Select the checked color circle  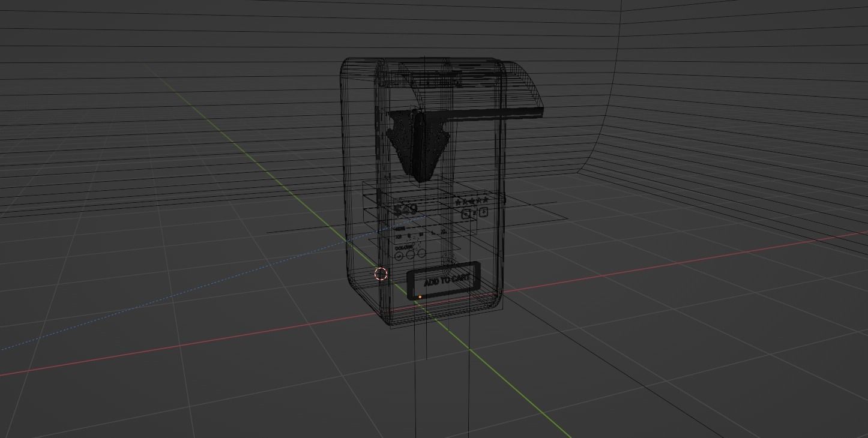click(399, 256)
